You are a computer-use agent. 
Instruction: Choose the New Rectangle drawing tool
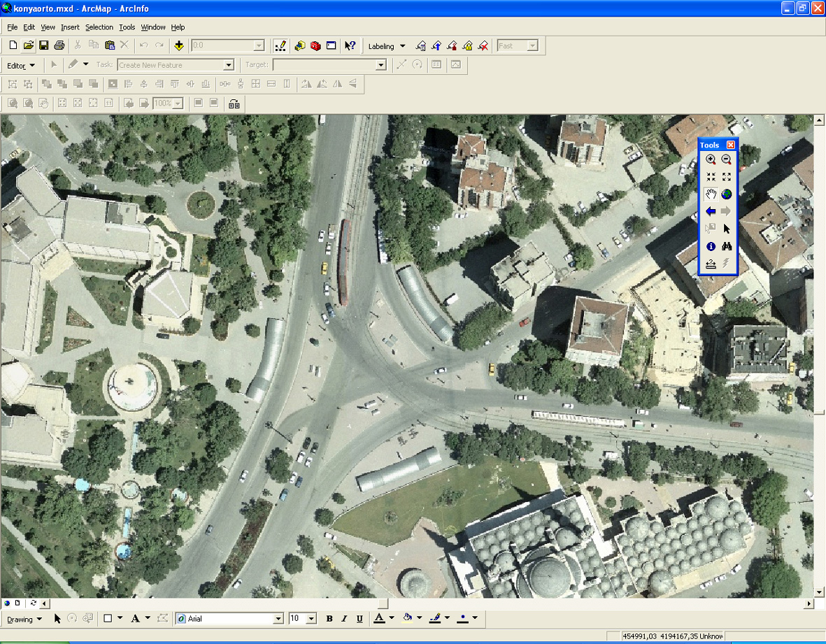tap(108, 619)
